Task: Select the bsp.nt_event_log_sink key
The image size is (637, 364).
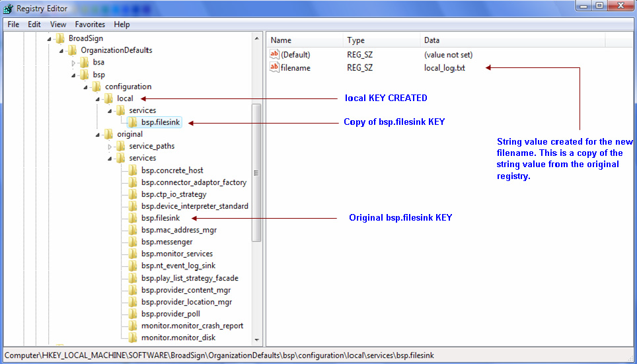Action: pyautogui.click(x=178, y=266)
